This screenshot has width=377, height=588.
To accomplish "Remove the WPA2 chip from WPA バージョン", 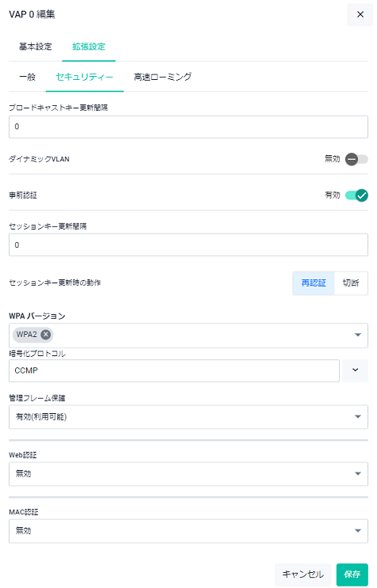I will [x=46, y=335].
